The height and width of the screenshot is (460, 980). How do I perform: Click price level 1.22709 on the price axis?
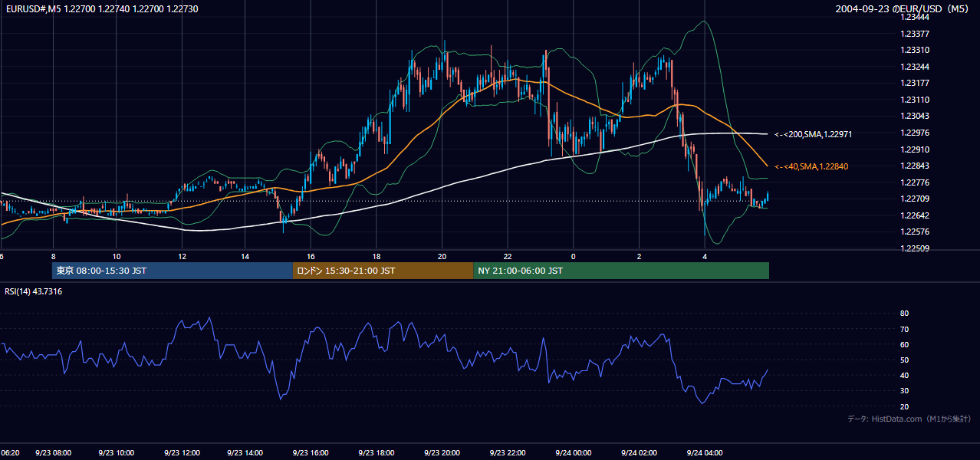point(914,199)
